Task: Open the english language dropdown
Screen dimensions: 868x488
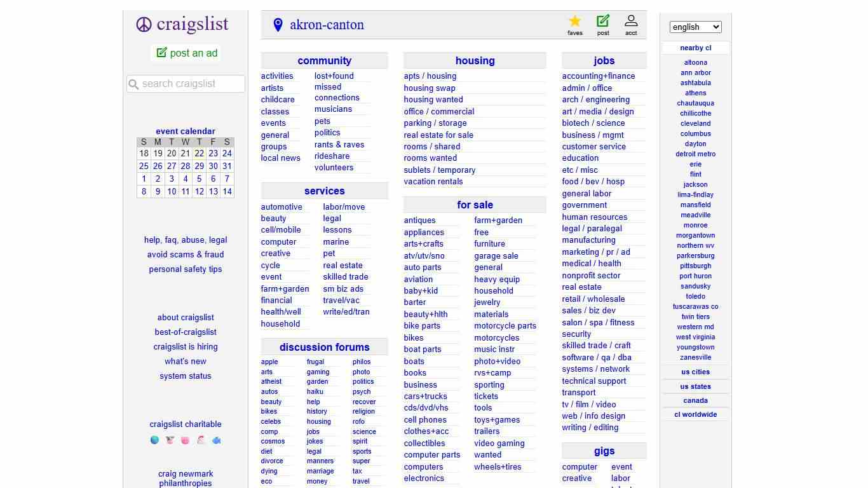Action: tap(695, 27)
